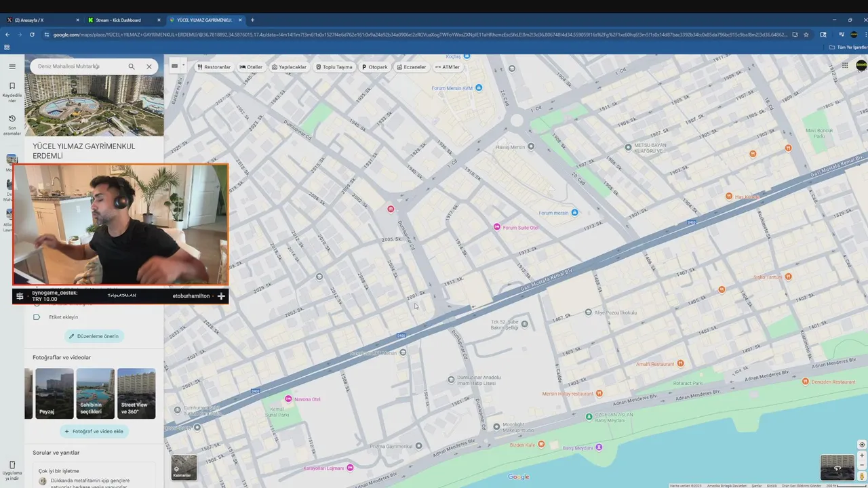
Task: Click the Dumlupınar Anadolu İmam Hatip Lisesi marker
Action: (x=452, y=380)
